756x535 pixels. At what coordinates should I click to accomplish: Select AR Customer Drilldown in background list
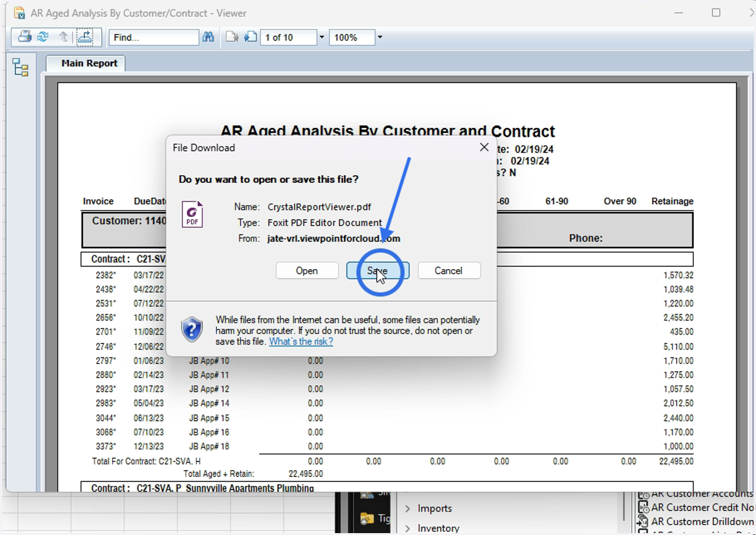[702, 521]
